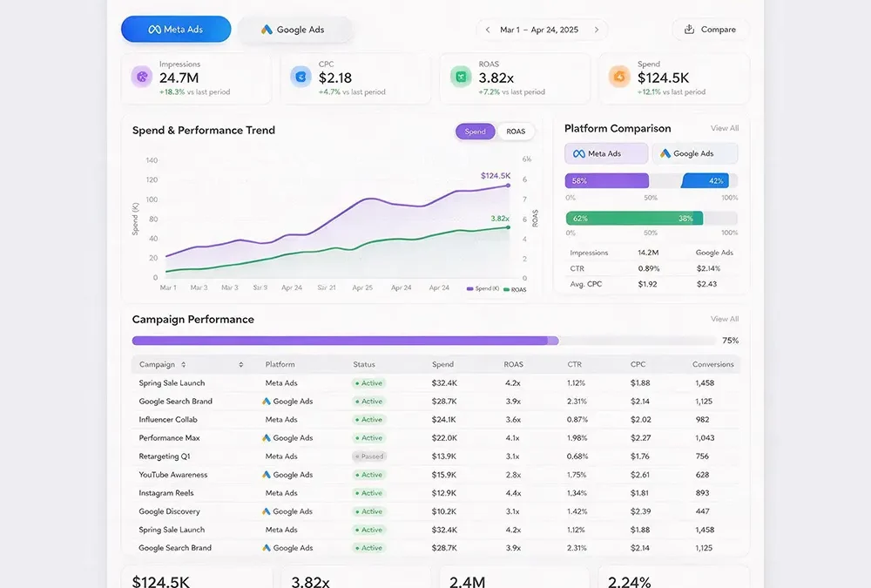Click the 42% blue comparison bar
This screenshot has height=588, width=871.
click(x=706, y=180)
